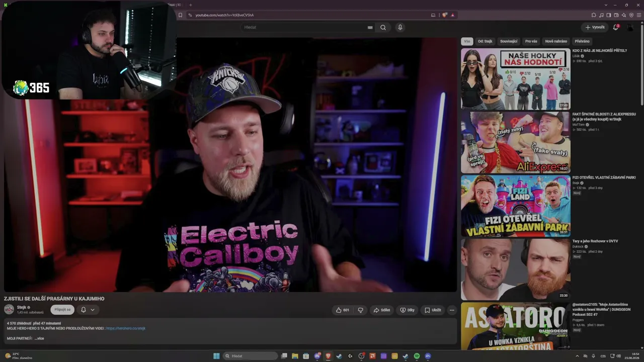The height and width of the screenshot is (362, 644).
Task: Expand description with ...více
Action: click(39, 338)
